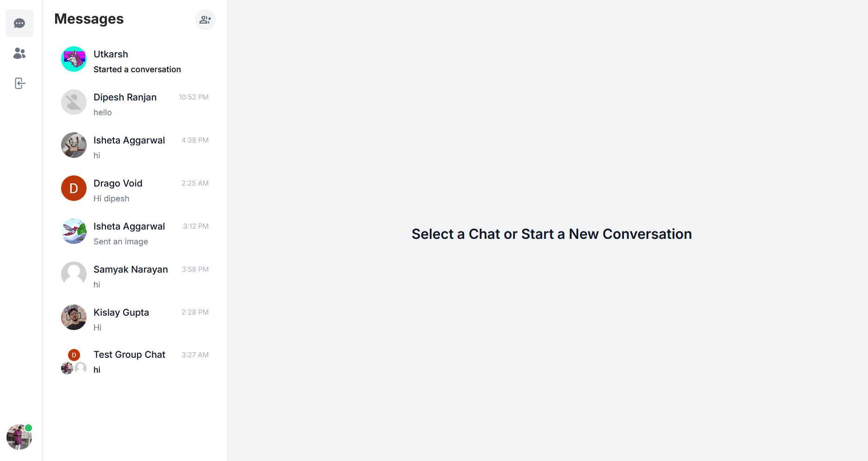This screenshot has height=461, width=868.
Task: Open the people/contacts icon in sidebar
Action: [x=19, y=53]
